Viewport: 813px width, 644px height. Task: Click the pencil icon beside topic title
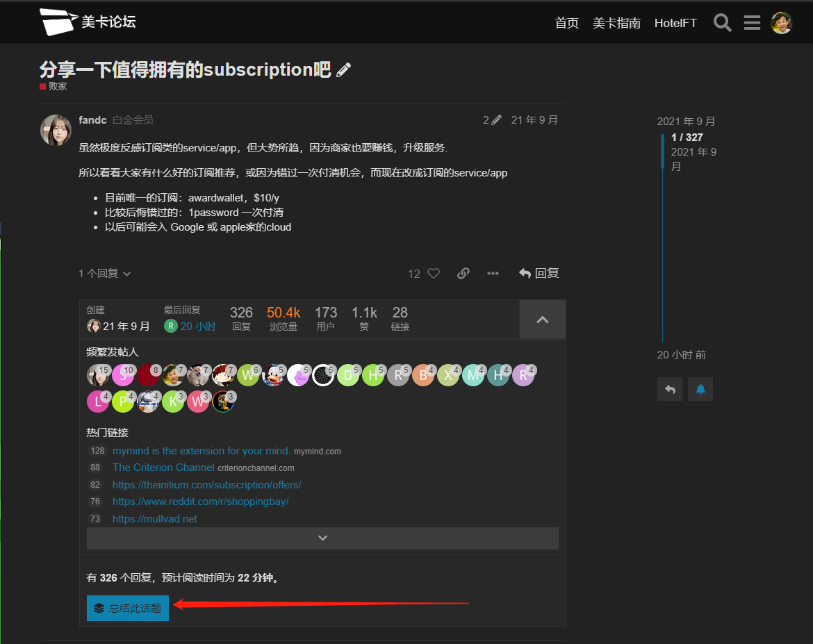(343, 70)
